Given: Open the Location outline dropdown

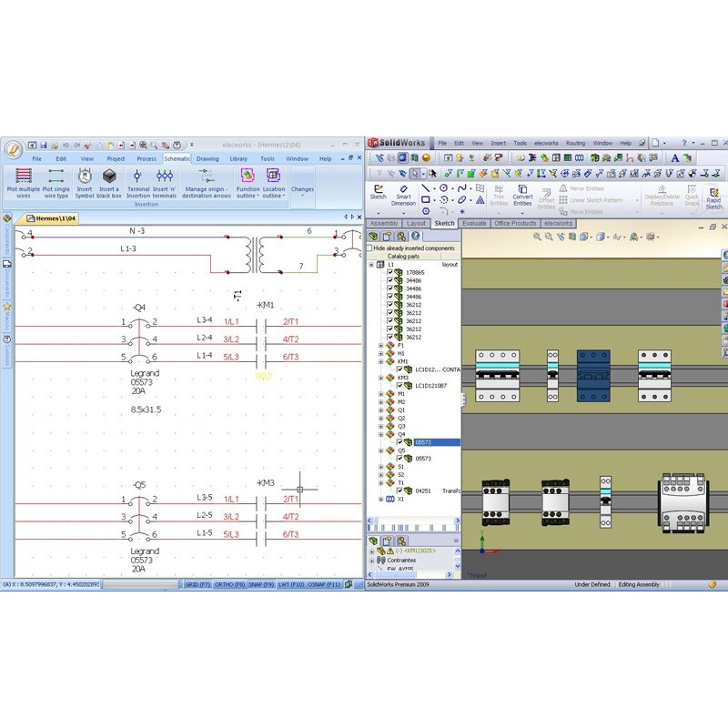Looking at the screenshot, I should (x=274, y=183).
